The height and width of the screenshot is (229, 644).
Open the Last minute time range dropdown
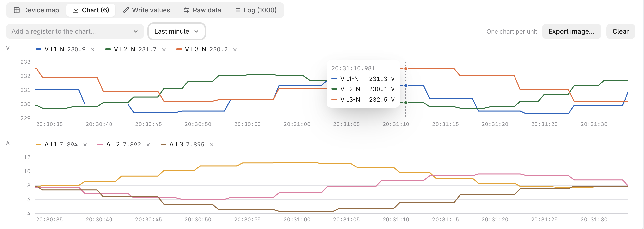177,32
